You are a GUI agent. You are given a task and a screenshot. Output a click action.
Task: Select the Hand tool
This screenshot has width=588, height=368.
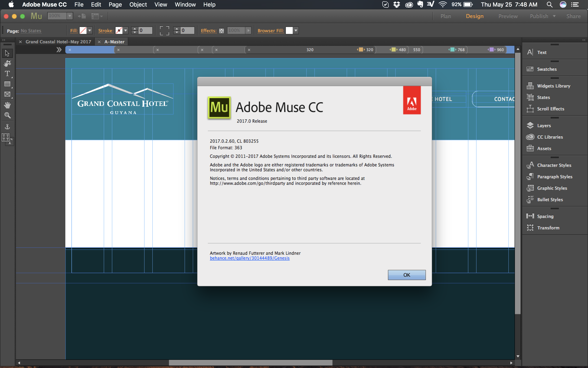[7, 105]
